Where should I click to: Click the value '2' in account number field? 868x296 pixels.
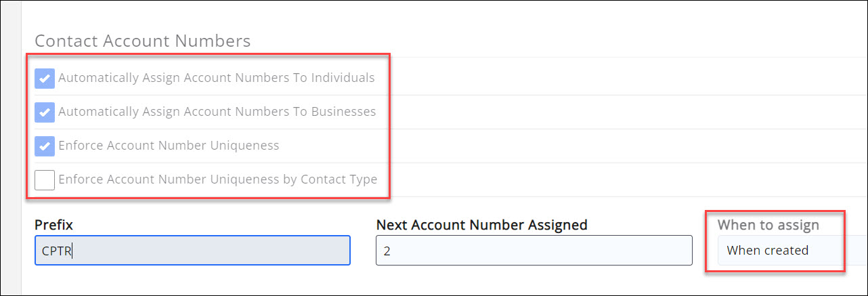click(387, 251)
